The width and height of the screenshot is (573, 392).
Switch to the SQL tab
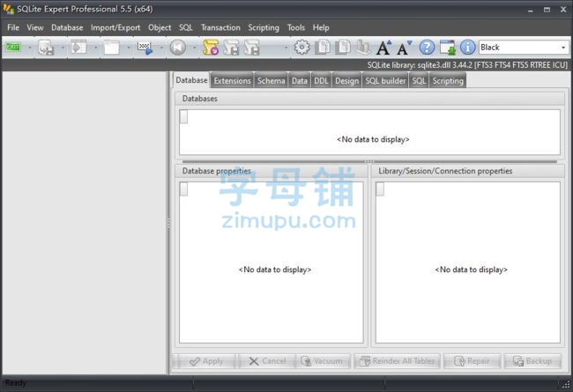(x=419, y=81)
